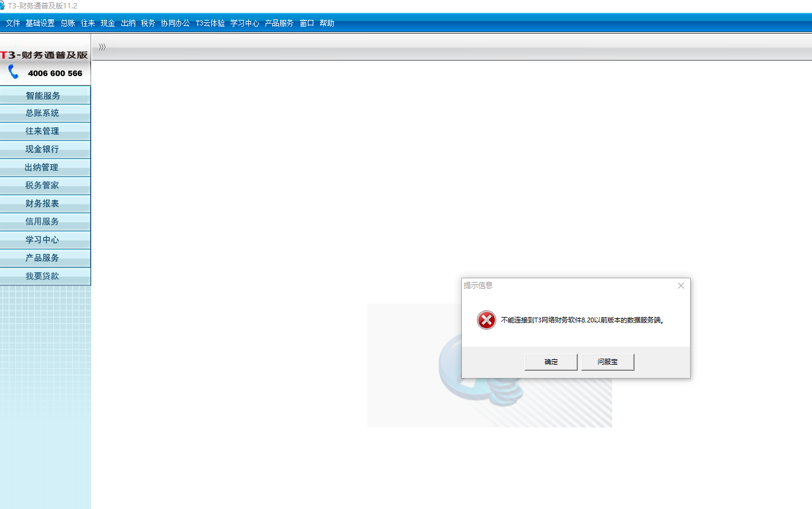Screen dimensions: 812x509
Task: Click the 确定 button in the dialog
Action: [x=551, y=362]
